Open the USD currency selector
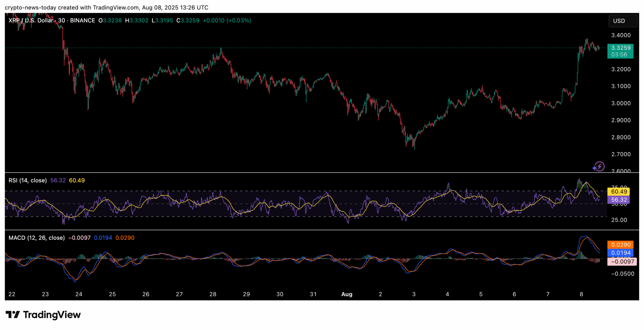Image resolution: width=644 pixels, height=329 pixels. (x=622, y=21)
